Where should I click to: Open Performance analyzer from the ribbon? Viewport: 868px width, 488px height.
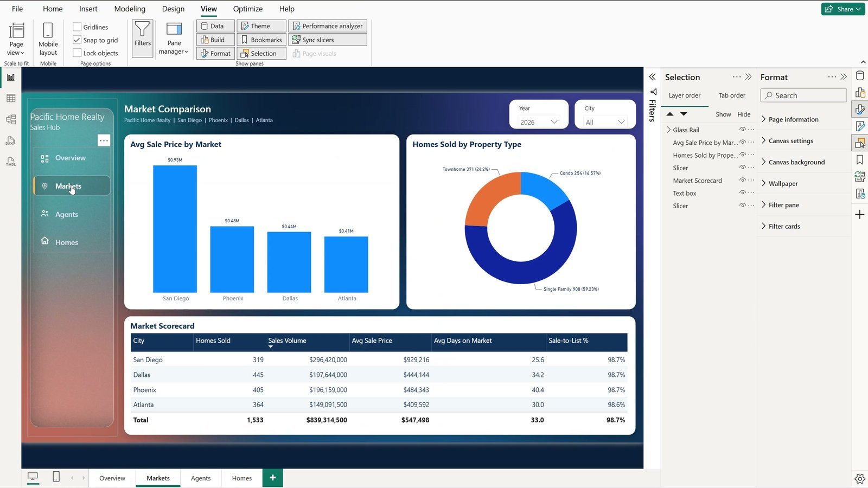[x=328, y=26]
